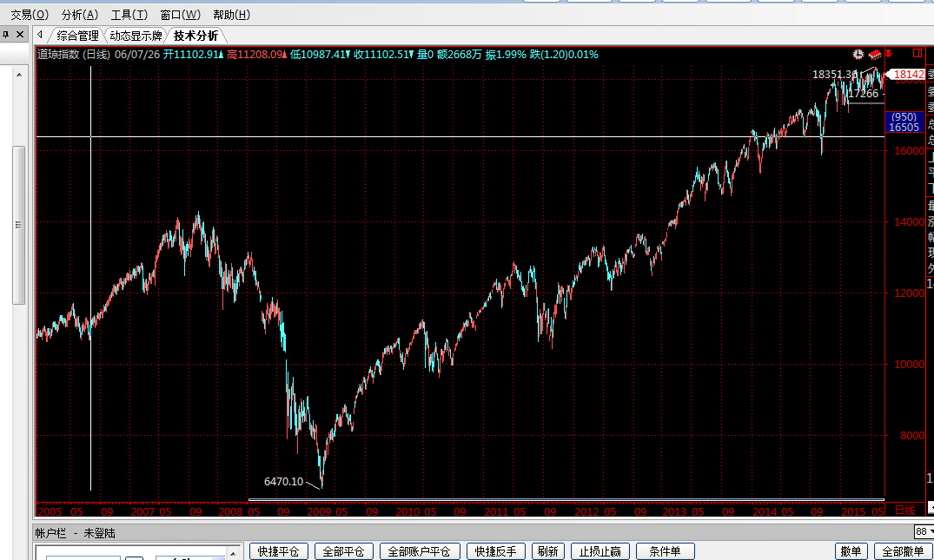Click the red chip icon above chart

[874, 54]
